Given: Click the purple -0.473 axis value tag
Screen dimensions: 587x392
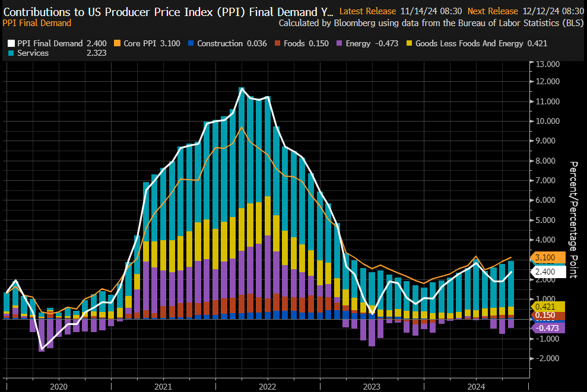Looking at the screenshot, I should [x=548, y=328].
